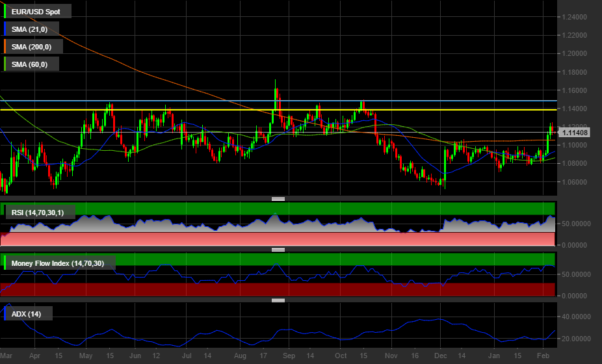The height and width of the screenshot is (364, 602).
Task: Click the green color bar beside RSI label
Action: pos(6,212)
